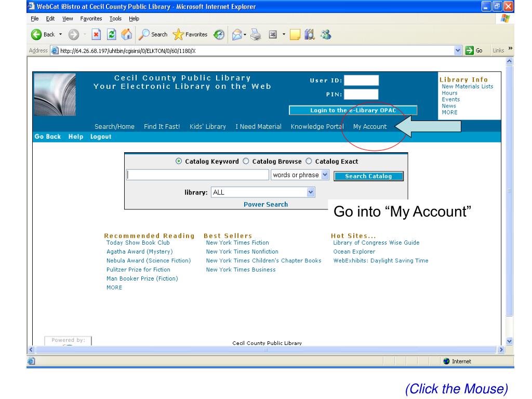Screen dimensions: 532x399
Task: Click the page icon in the address bar
Action: click(55, 50)
